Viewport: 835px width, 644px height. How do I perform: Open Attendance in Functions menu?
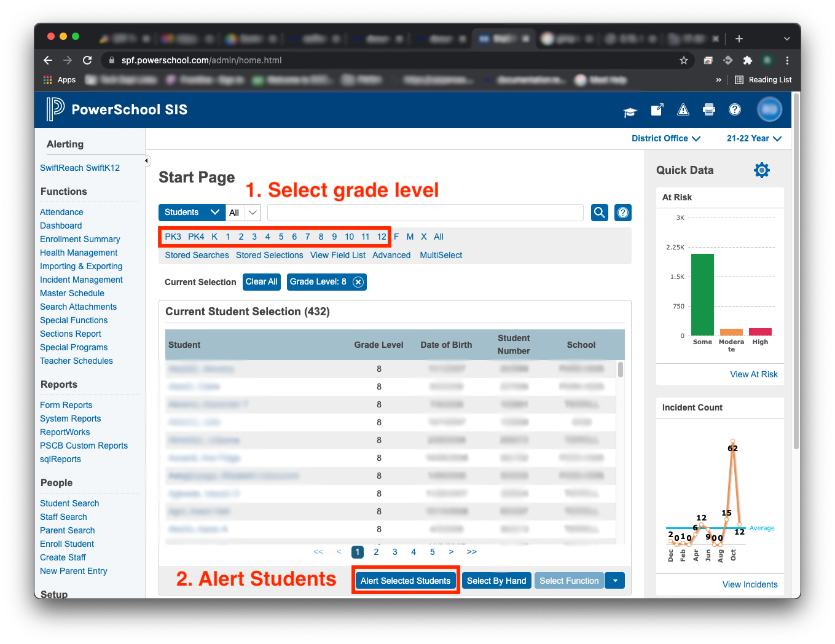[61, 212]
